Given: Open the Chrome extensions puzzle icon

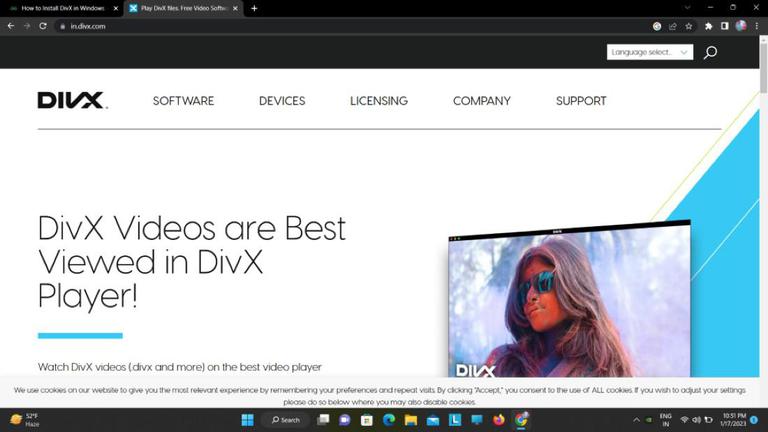Looking at the screenshot, I should (x=708, y=26).
